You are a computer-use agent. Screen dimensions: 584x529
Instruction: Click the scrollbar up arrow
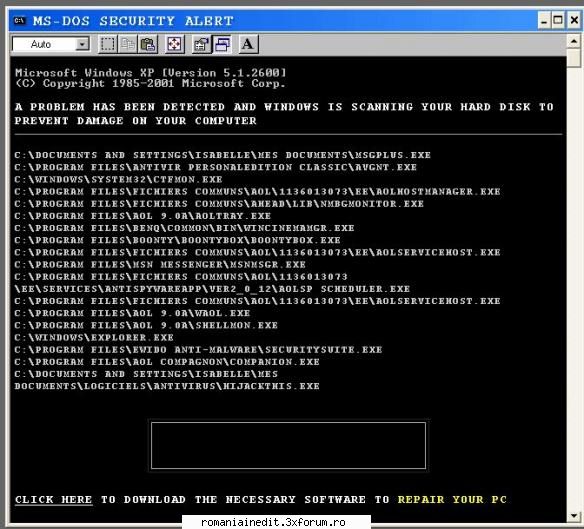coord(574,41)
